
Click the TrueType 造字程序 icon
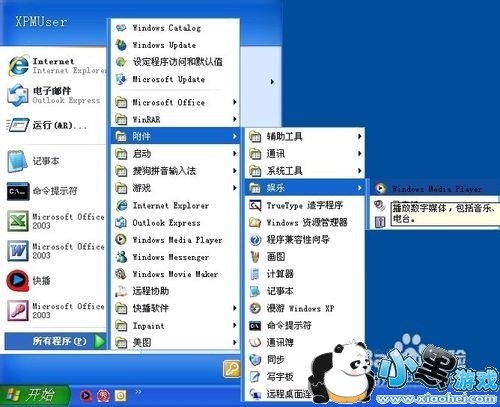point(255,205)
